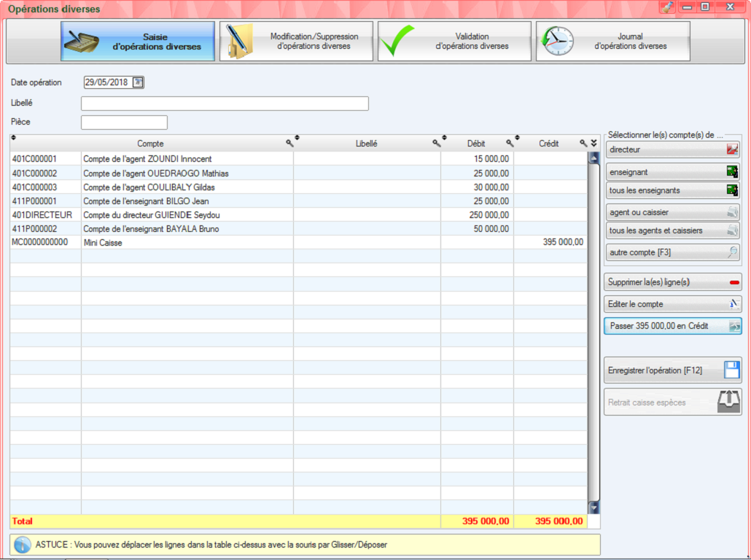Select Compte de l'enseignant BILGO Jean cell
Viewport: 751px width, 560px height.
click(187, 201)
